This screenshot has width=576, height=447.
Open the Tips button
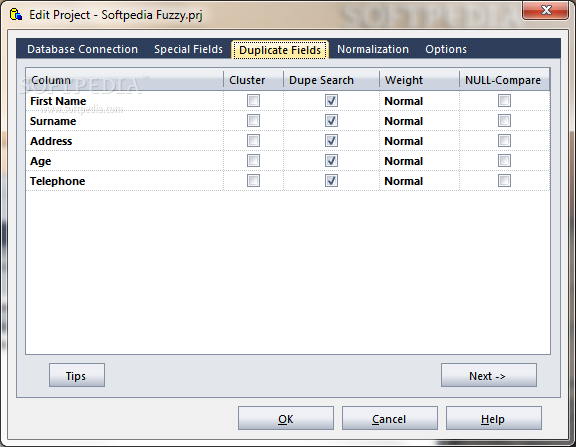(x=77, y=375)
